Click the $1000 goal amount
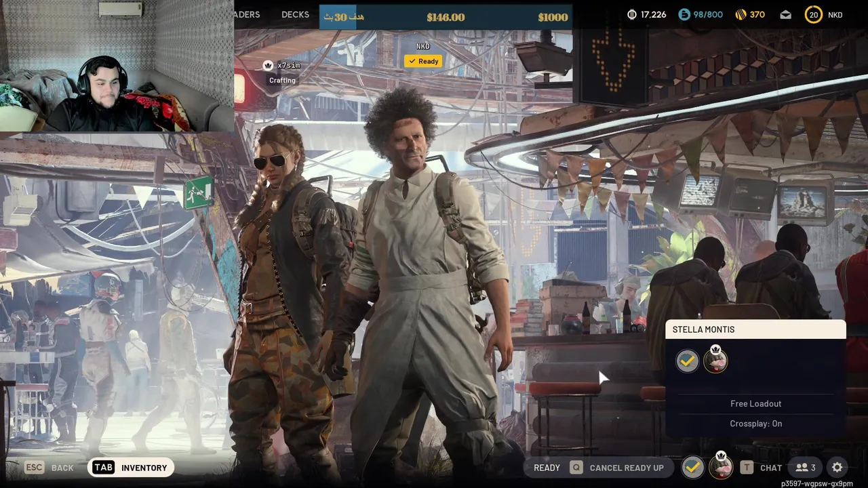This screenshot has height=488, width=868. (x=553, y=17)
